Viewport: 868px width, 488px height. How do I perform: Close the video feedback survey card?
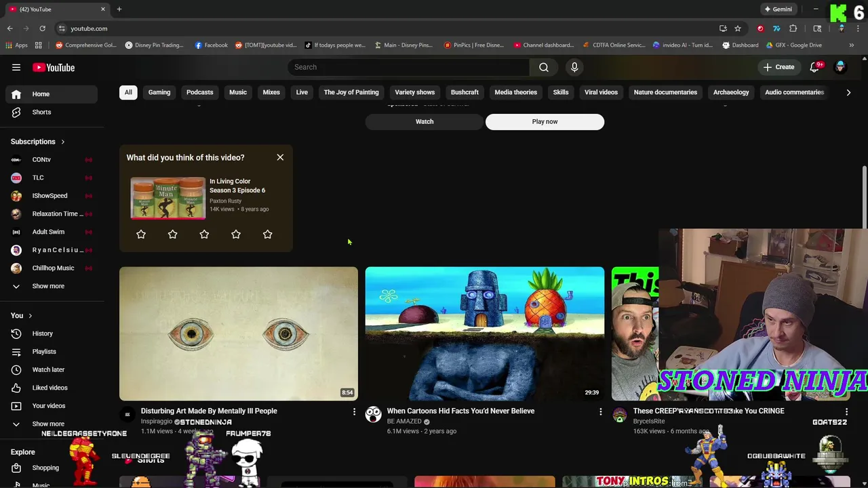point(280,157)
